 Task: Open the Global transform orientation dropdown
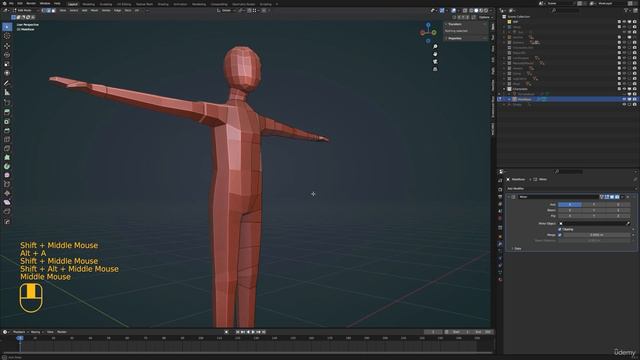(x=225, y=11)
